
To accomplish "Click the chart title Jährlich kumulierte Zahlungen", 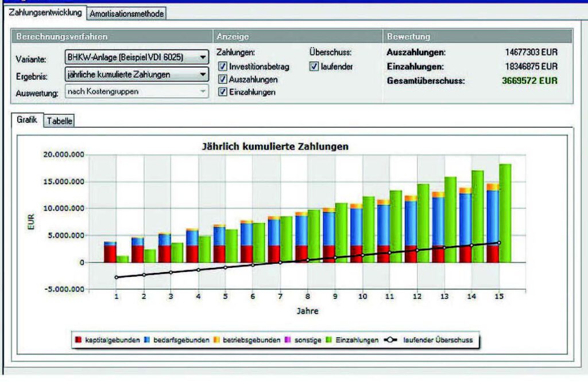I will click(275, 146).
